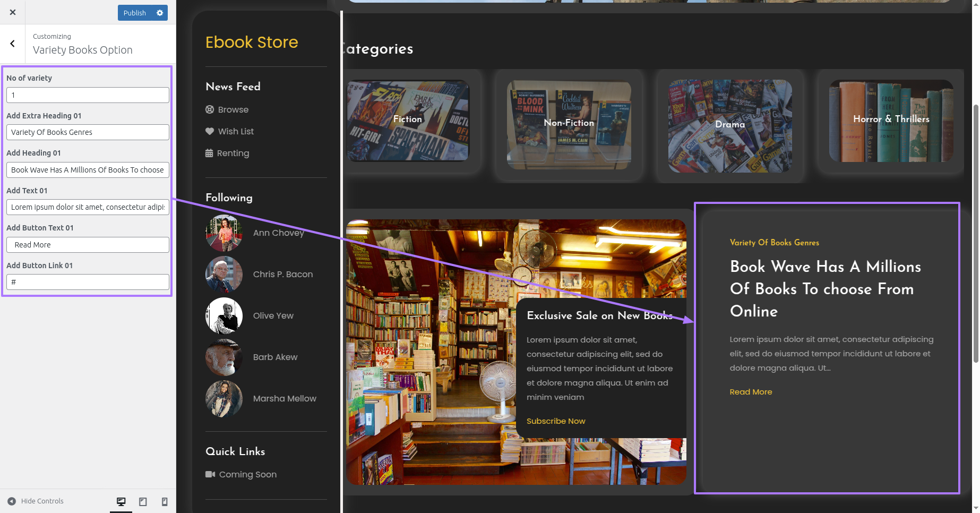Switch to mobile preview icon
Screen dimensions: 980x513
click(x=165, y=501)
